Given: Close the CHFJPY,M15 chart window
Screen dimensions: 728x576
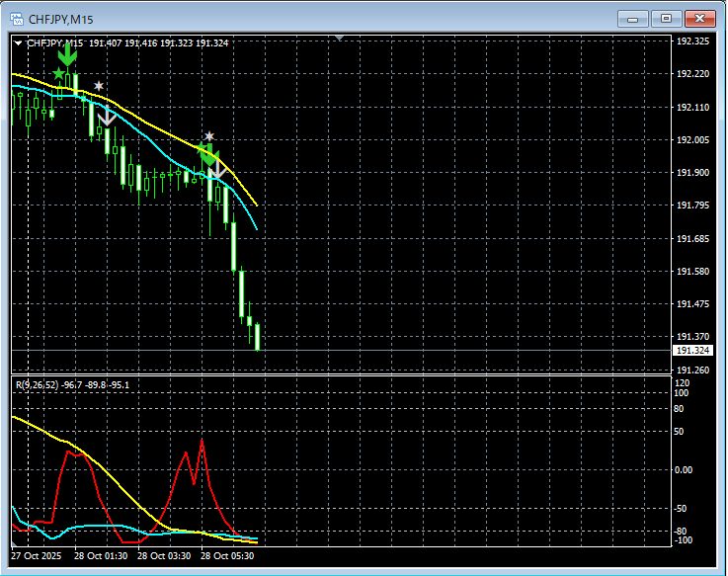Looking at the screenshot, I should [700, 19].
